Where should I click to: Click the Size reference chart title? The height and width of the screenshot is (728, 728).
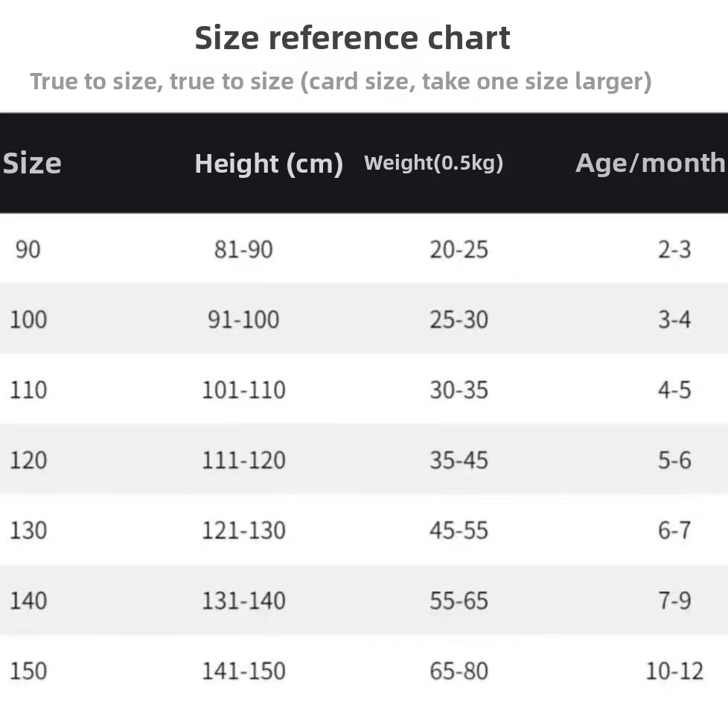[352, 38]
